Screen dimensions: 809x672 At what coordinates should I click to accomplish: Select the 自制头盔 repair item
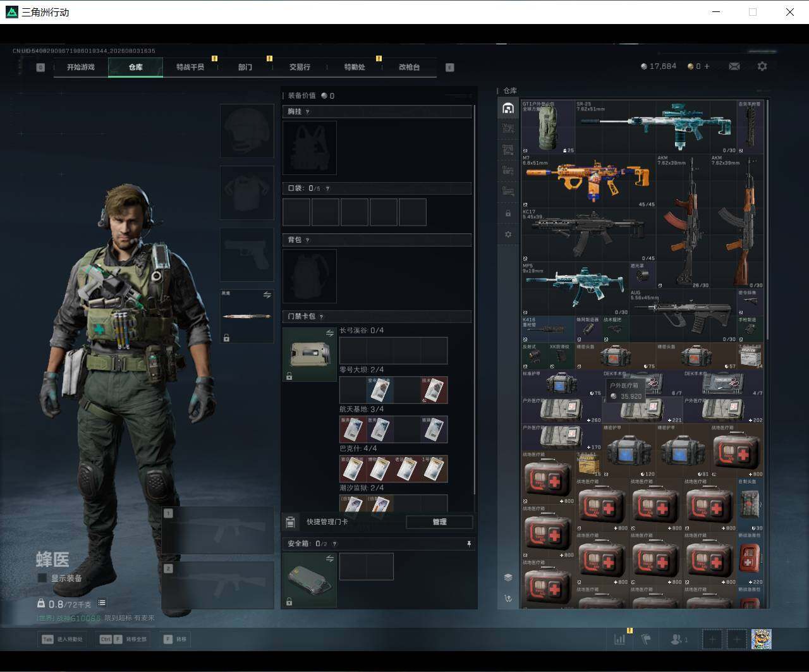coord(750,504)
